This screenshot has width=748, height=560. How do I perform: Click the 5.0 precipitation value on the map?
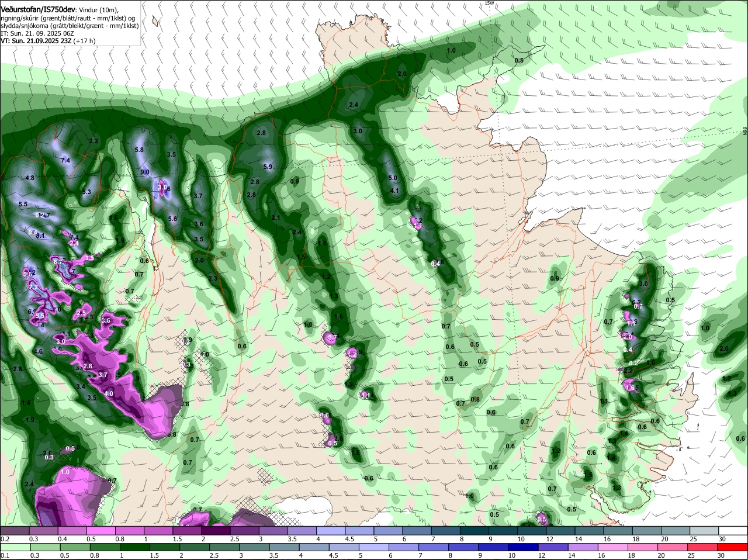click(x=393, y=178)
